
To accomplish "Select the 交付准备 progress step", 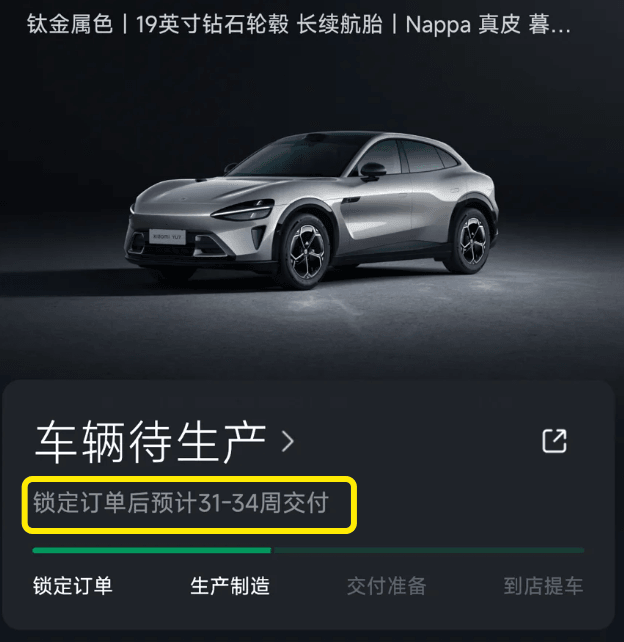I will [x=387, y=586].
